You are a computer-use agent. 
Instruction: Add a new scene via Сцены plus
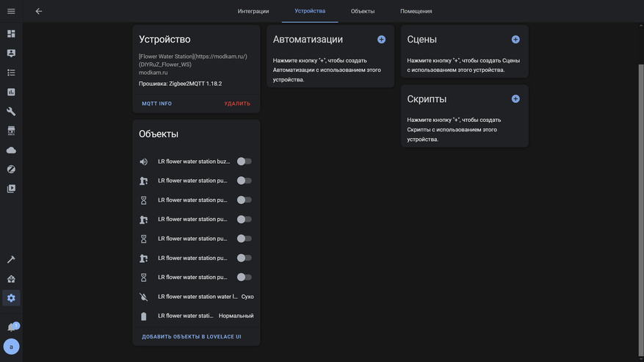point(515,40)
